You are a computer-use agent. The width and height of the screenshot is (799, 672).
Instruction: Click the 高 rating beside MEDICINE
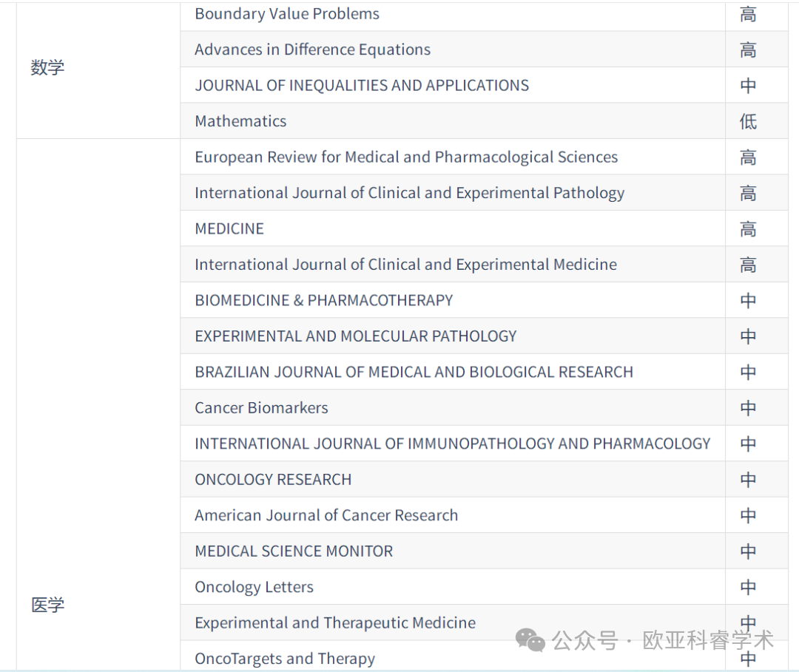[x=748, y=229]
